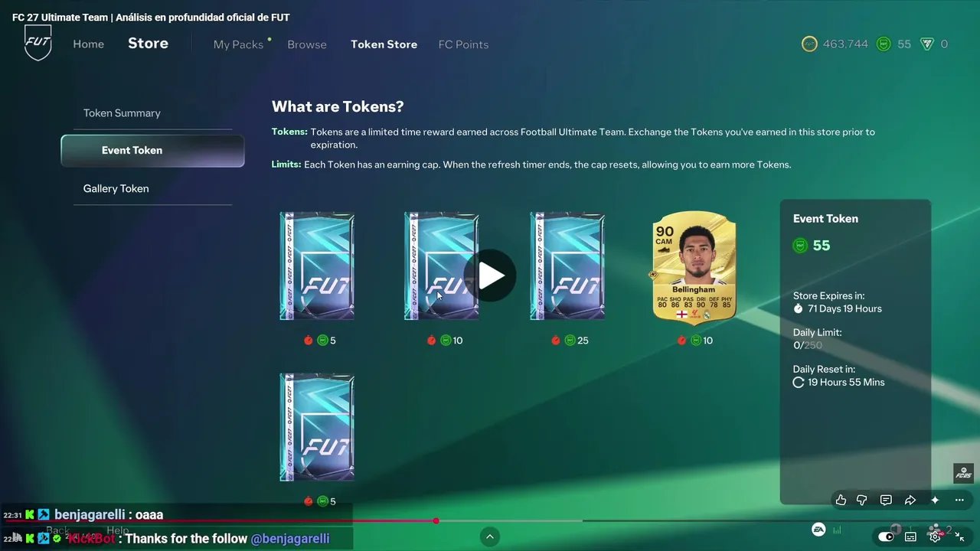Click the FC Points triangle icon

pyautogui.click(x=927, y=44)
